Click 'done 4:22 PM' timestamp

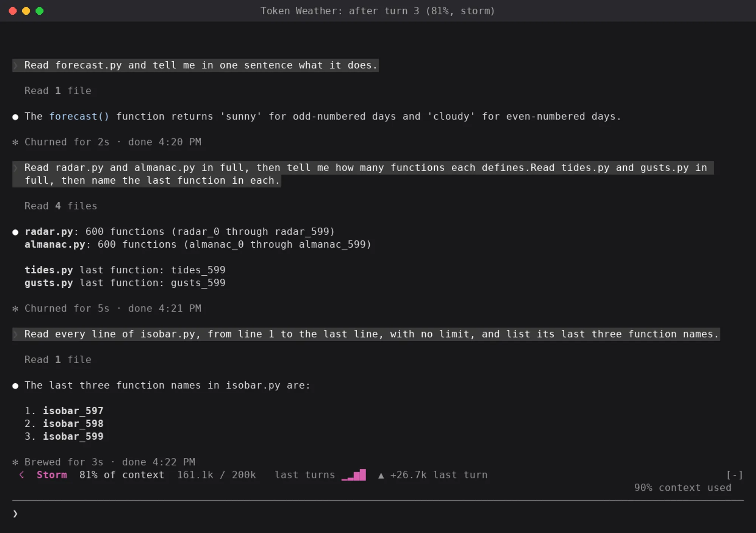(158, 462)
